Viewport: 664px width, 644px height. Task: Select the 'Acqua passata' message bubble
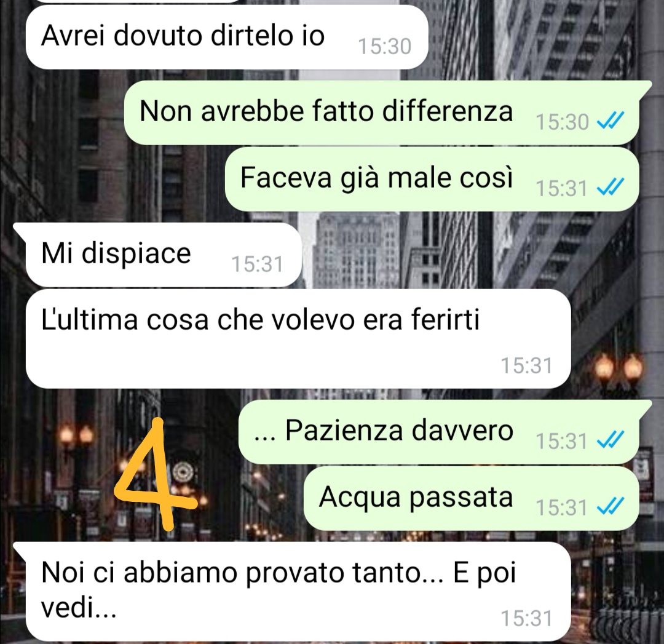pyautogui.click(x=472, y=498)
